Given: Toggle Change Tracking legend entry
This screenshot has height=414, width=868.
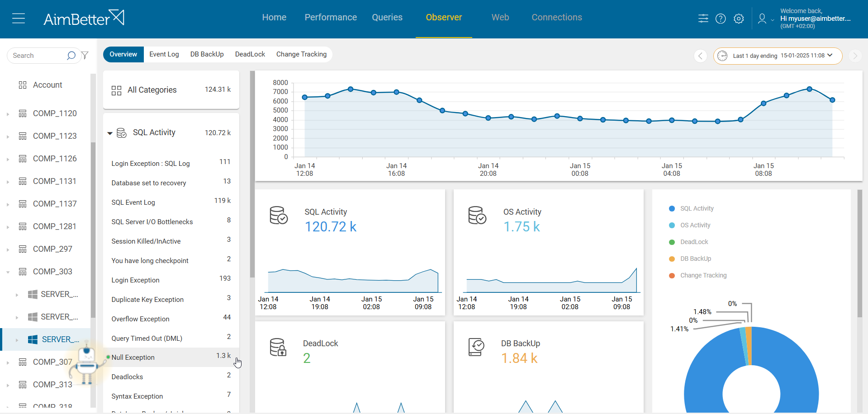Looking at the screenshot, I should click(697, 275).
